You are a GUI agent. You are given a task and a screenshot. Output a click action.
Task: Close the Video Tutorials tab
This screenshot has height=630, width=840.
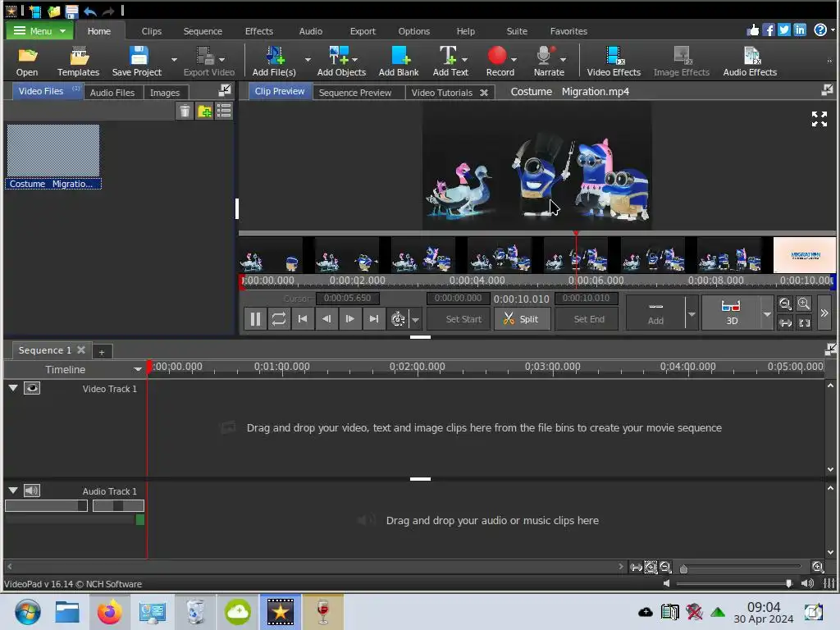pos(484,92)
